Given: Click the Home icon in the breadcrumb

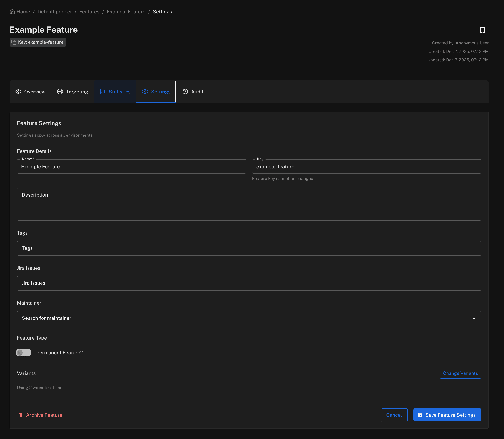Looking at the screenshot, I should point(13,11).
